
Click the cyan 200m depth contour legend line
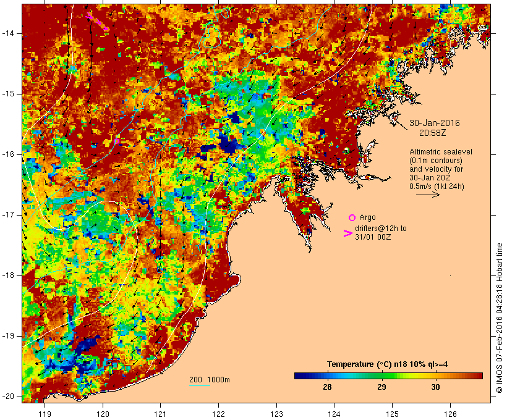click(x=200, y=385)
